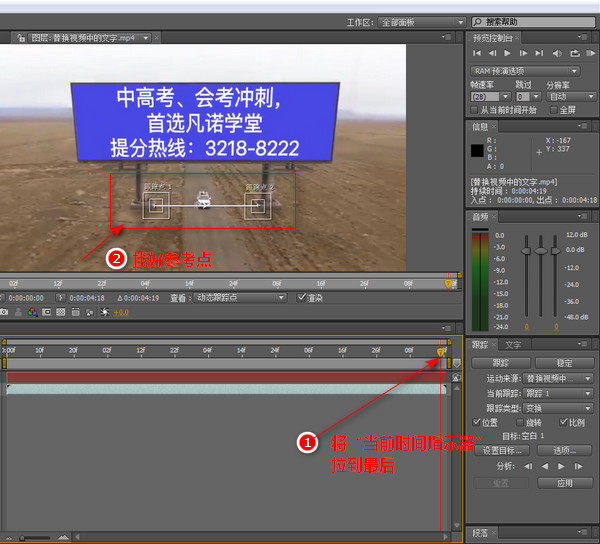Click the reset exposure aperture icon
Image resolution: width=600 pixels, height=544 pixels.
click(x=104, y=312)
